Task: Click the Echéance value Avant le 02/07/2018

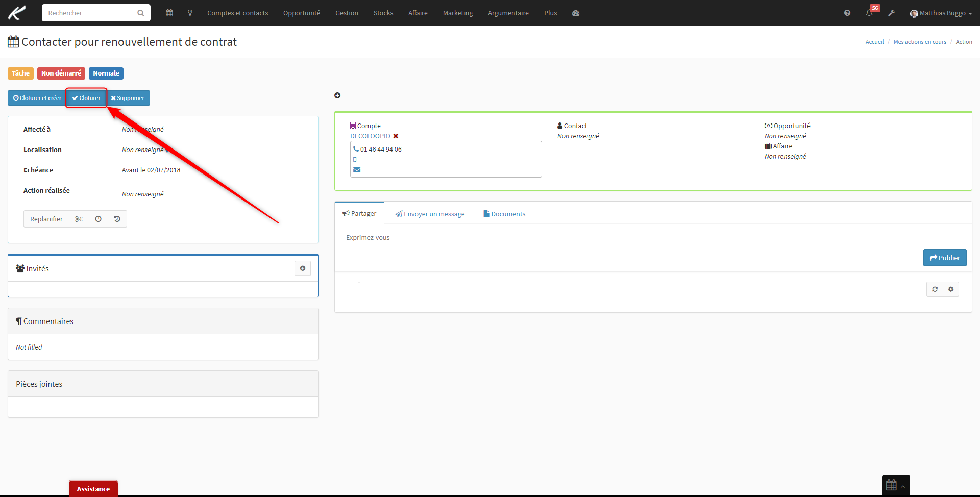Action: pyautogui.click(x=151, y=170)
